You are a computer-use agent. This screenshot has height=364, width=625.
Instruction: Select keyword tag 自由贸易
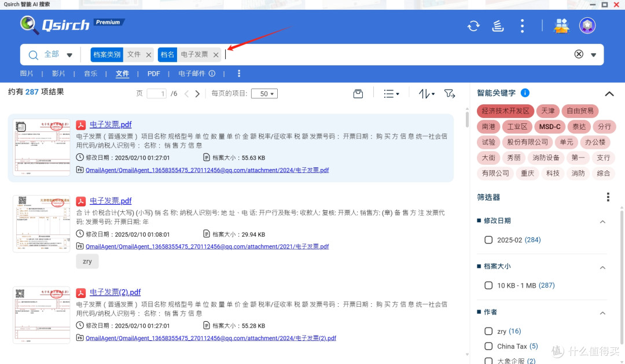pos(580,111)
